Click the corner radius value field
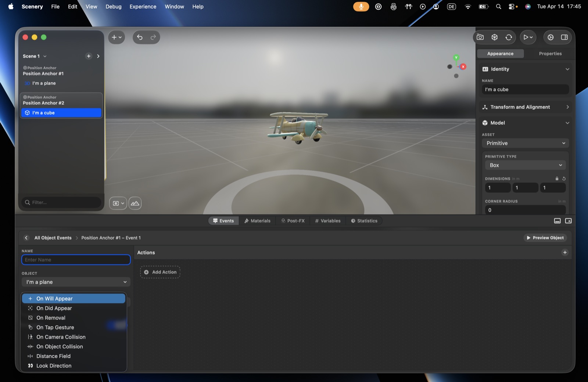The height and width of the screenshot is (382, 588). click(525, 210)
